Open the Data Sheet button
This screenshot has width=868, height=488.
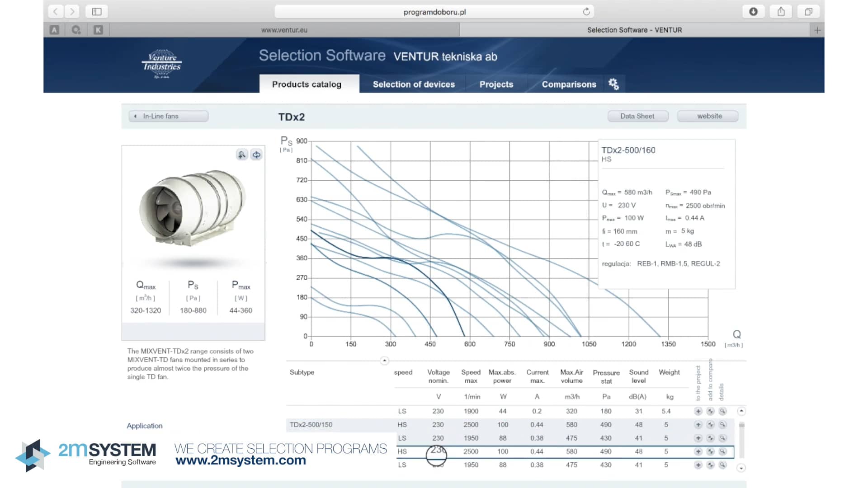click(637, 116)
